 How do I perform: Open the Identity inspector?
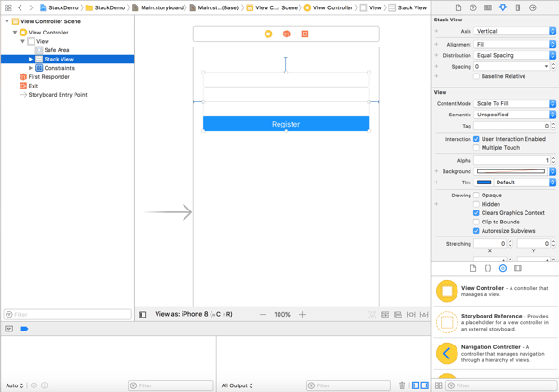tap(488, 7)
